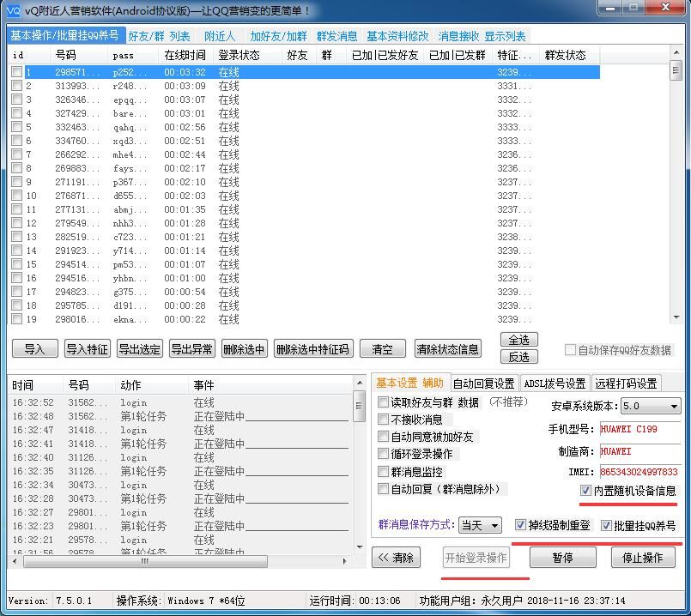
Task: Click the 手机型号 field HUAWEI C199
Action: tap(639, 428)
